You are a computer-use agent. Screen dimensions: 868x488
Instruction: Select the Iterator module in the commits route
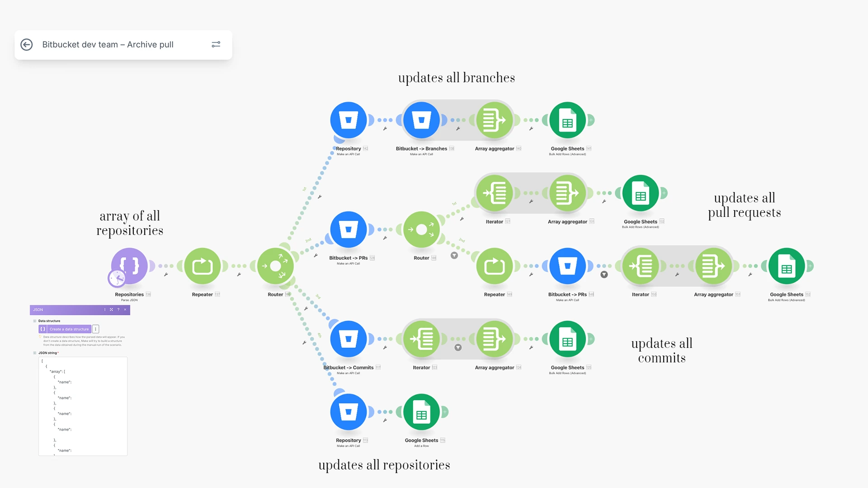coord(421,339)
